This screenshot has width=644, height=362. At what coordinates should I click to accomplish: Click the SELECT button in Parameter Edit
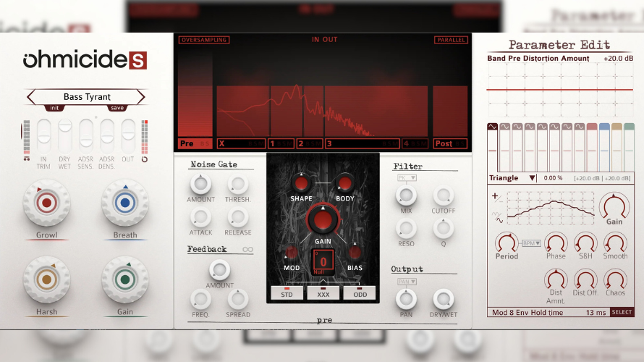click(x=622, y=312)
